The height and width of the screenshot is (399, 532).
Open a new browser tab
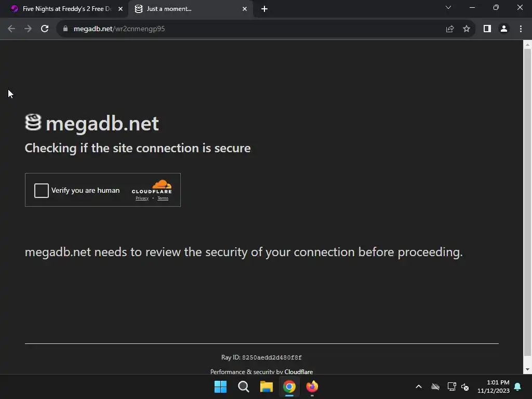pos(264,9)
